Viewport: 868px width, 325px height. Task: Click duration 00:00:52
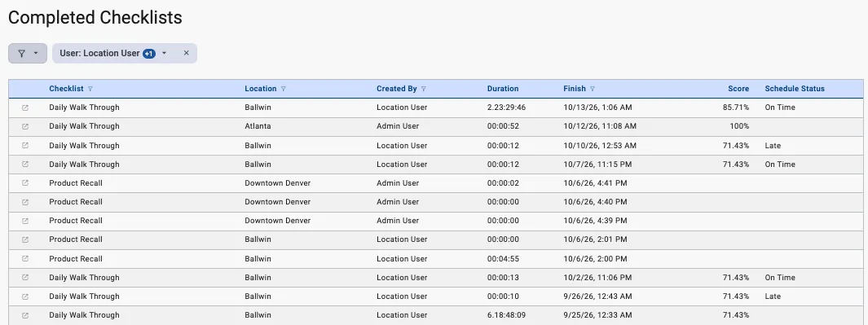tap(503, 126)
